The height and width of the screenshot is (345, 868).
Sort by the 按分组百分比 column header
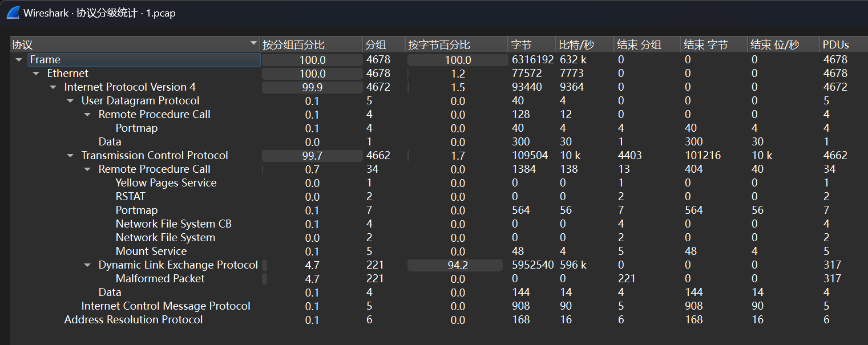click(293, 44)
